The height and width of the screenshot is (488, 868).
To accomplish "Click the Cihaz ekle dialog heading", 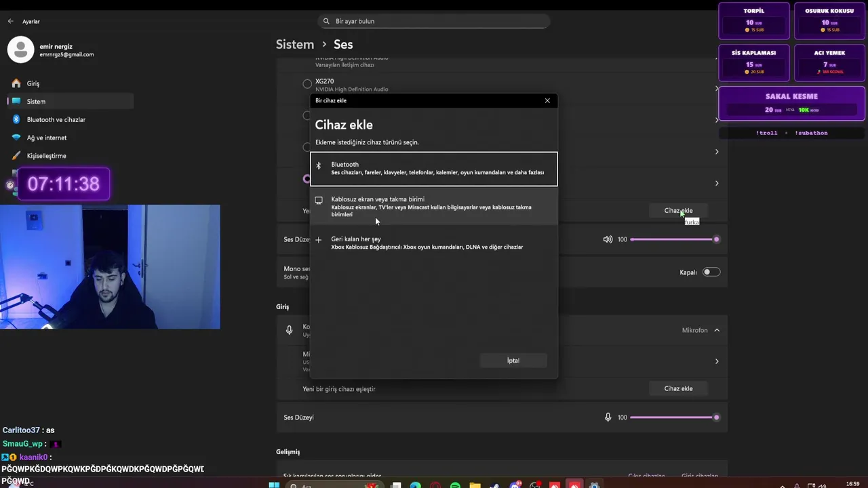I will [344, 125].
